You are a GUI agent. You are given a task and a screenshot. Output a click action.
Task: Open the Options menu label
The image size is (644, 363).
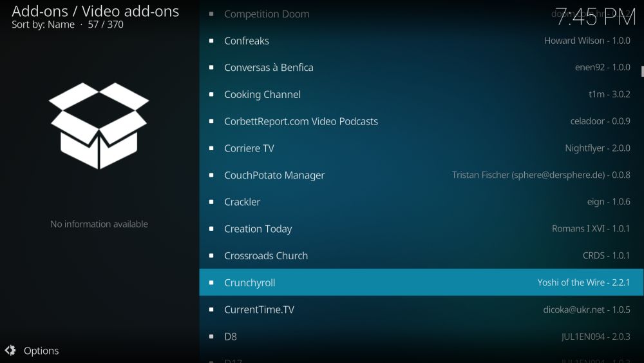click(41, 351)
